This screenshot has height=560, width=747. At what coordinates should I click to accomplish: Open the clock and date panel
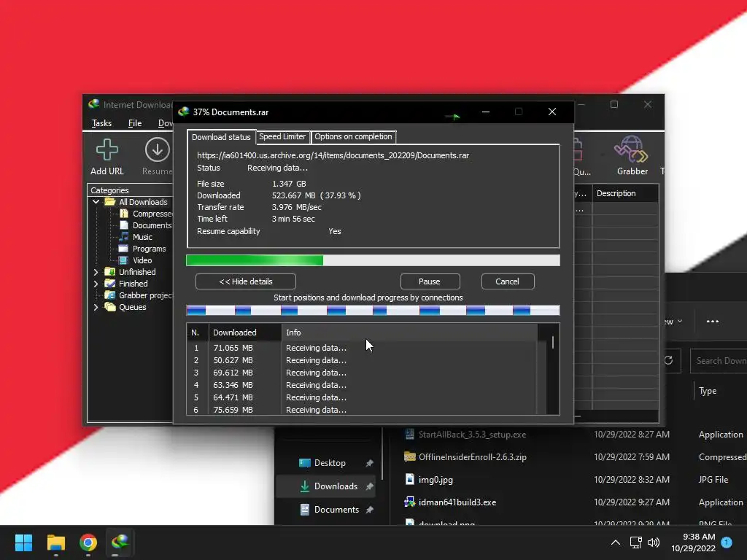pyautogui.click(x=693, y=542)
